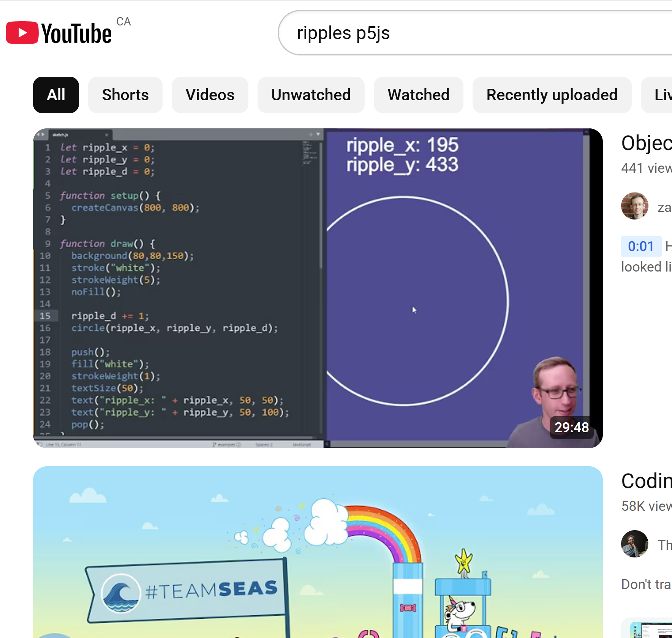Click the YouTube logo to go home

pyautogui.click(x=59, y=33)
